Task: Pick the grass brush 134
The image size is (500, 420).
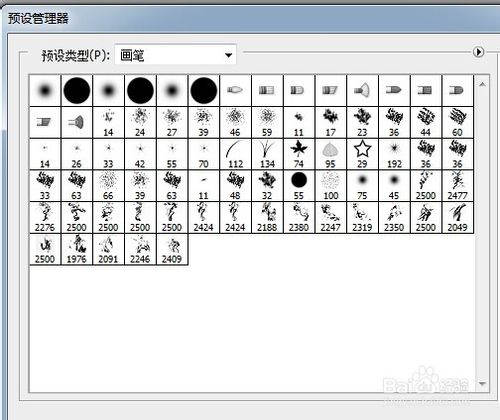Action: point(267,154)
